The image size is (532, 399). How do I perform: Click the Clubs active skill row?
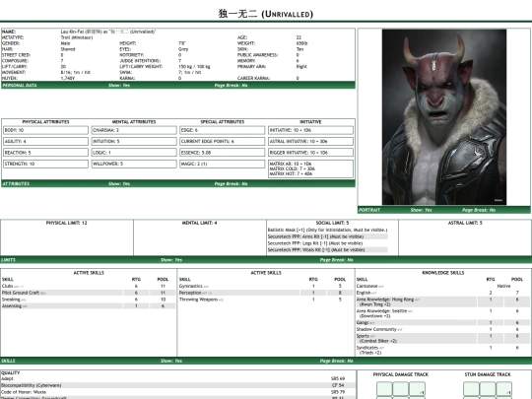coord(89,286)
